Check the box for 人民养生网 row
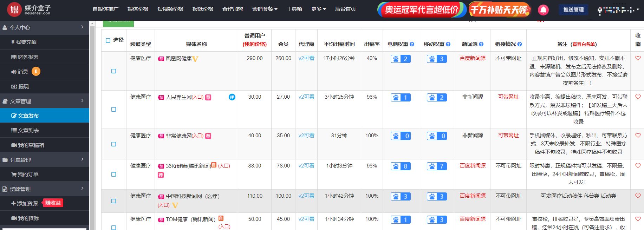Image resolution: width=644 pixels, height=230 pixels. point(113,109)
